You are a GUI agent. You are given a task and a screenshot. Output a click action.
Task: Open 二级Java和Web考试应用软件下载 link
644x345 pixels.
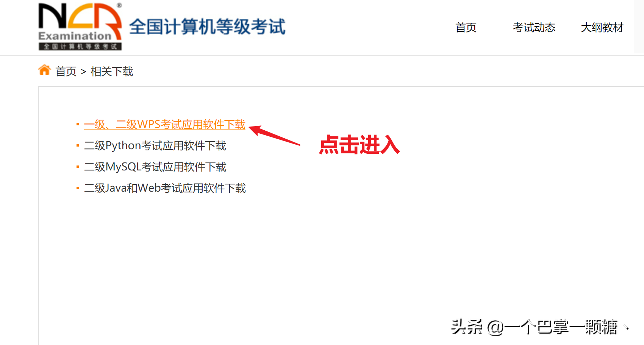(165, 188)
